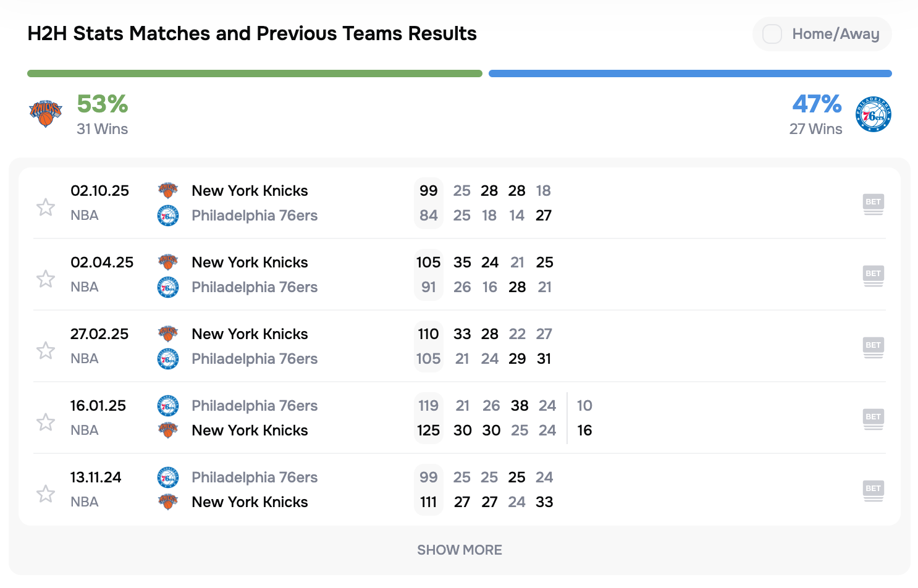Click BET icon on the 02.04.25 match
918x588 pixels.
(873, 275)
